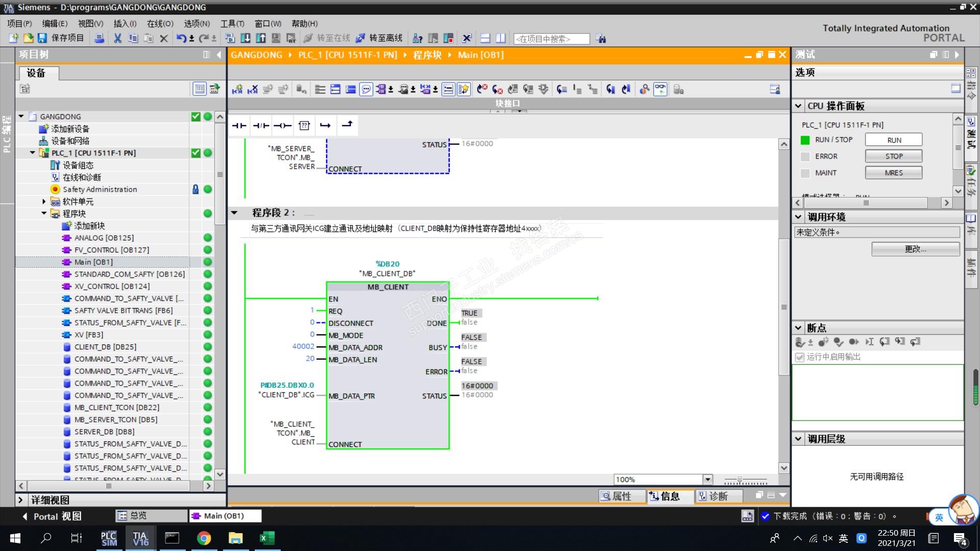Adjust the editor zoom slider
The height and width of the screenshot is (551, 980).
coord(740,480)
